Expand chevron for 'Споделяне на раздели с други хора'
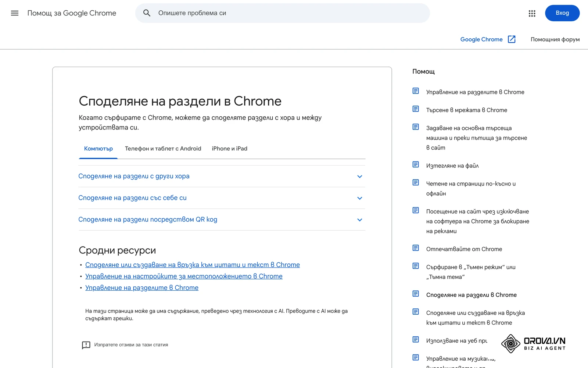Image resolution: width=588 pixels, height=368 pixels. pyautogui.click(x=360, y=177)
